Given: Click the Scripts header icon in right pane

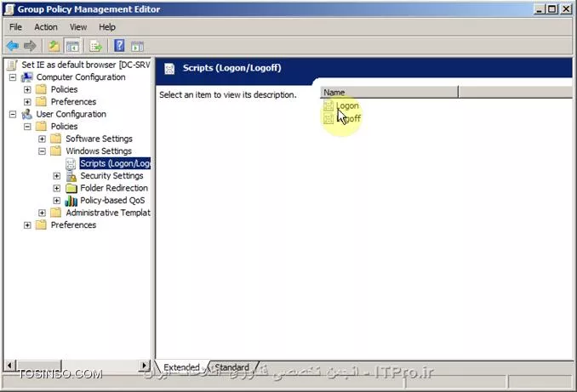Looking at the screenshot, I should pos(169,68).
